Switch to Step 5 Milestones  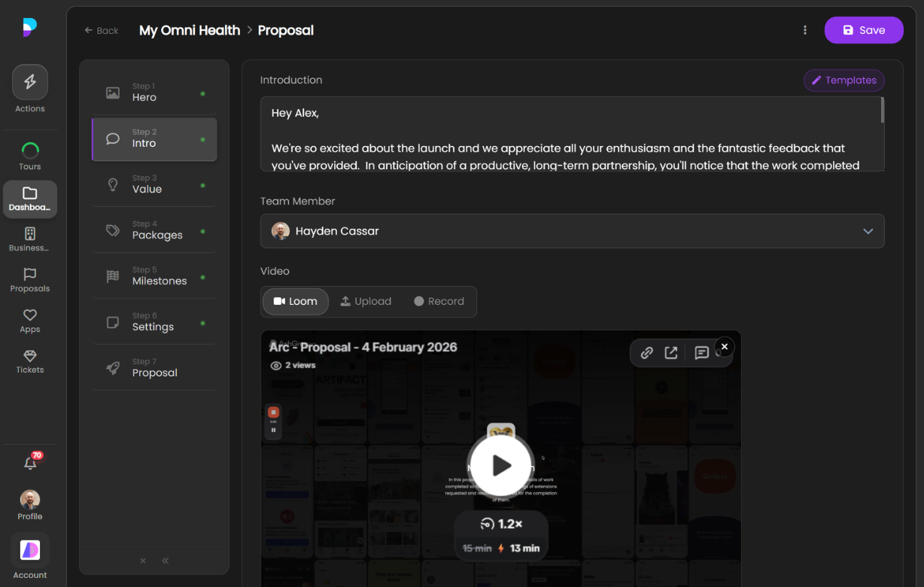pos(153,275)
